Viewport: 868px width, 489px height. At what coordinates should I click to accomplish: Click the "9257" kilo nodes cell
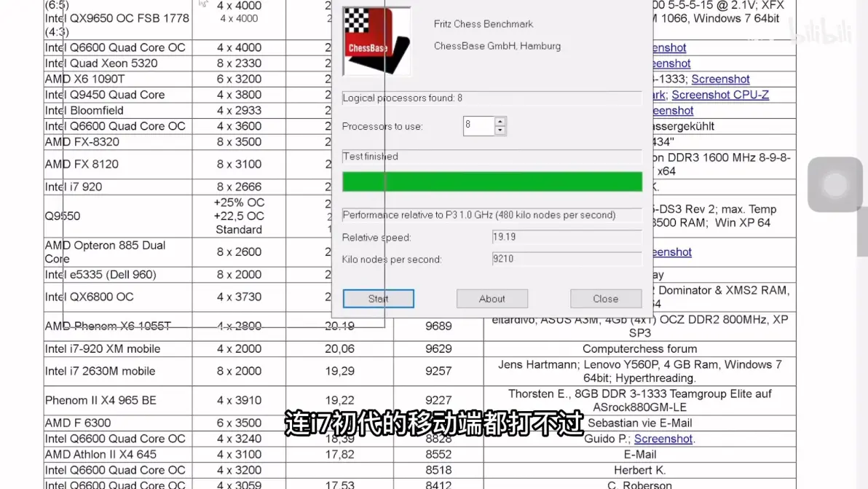click(x=438, y=371)
